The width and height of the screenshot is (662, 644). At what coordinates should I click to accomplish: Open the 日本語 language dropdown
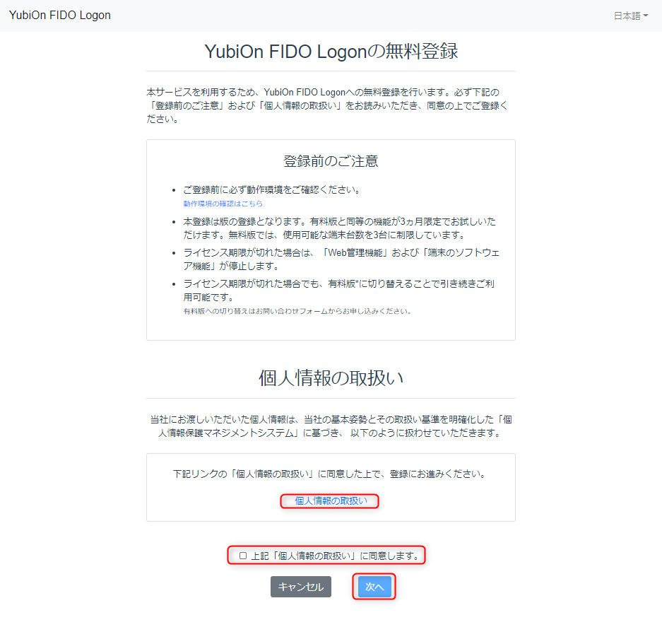click(630, 16)
